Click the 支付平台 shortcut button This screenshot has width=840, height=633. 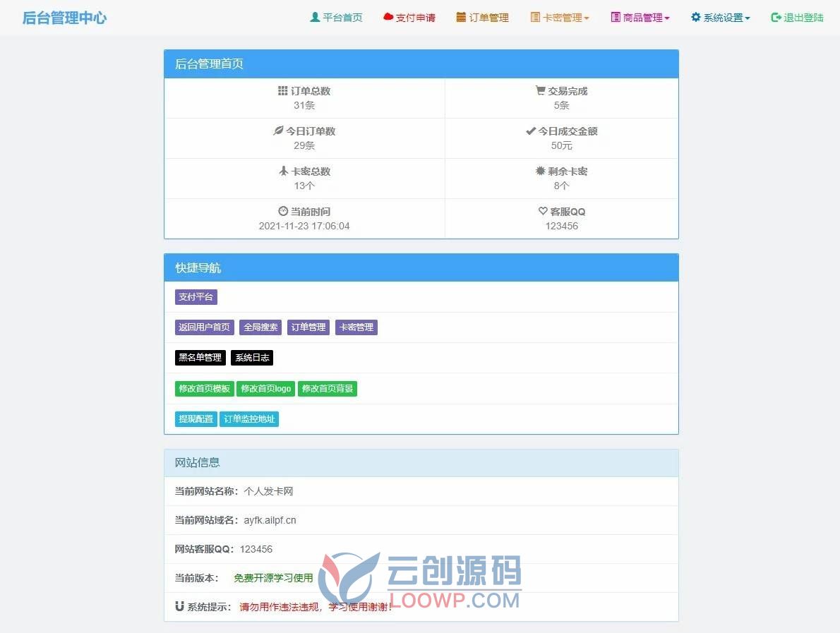[196, 296]
